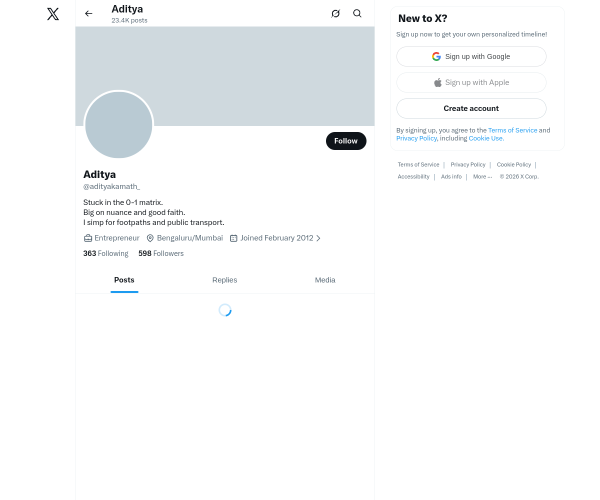The width and height of the screenshot is (600, 500).
Task: Open the 363 Following list
Action: pos(105,254)
